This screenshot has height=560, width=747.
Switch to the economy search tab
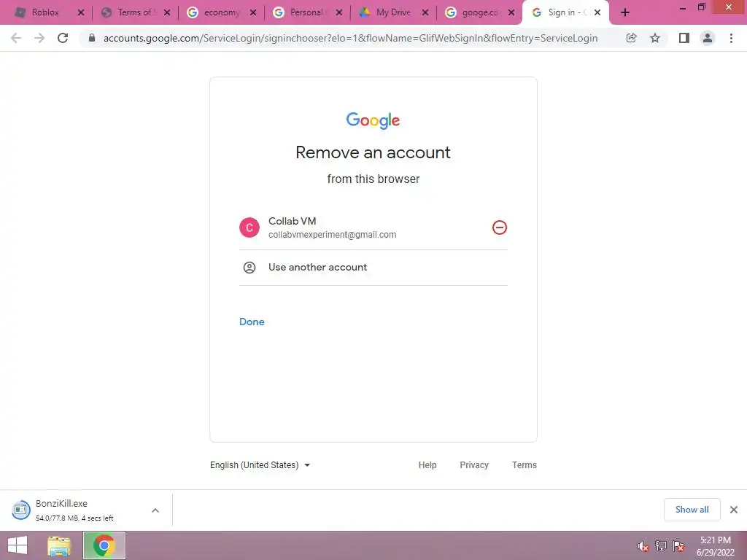click(219, 12)
